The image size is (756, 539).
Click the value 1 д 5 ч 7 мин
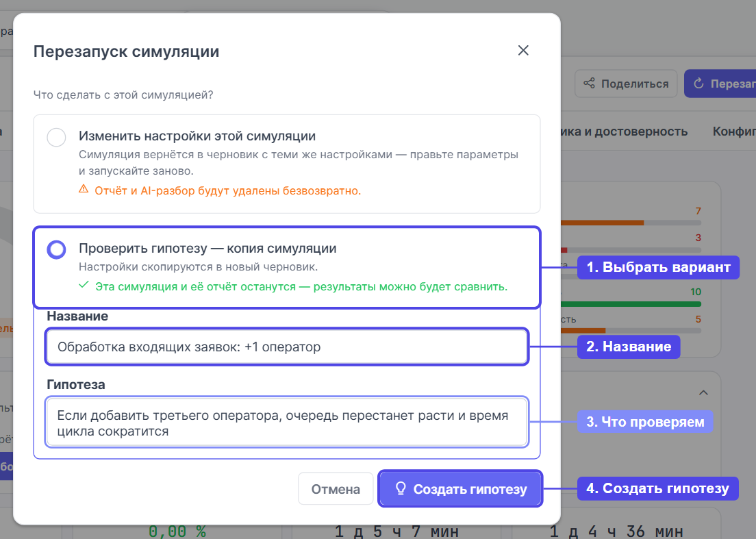click(396, 531)
